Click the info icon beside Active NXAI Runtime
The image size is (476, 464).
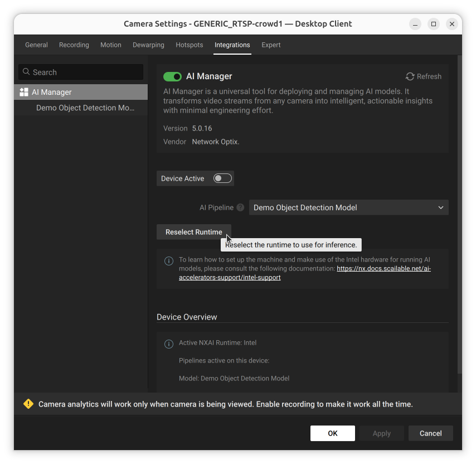169,344
